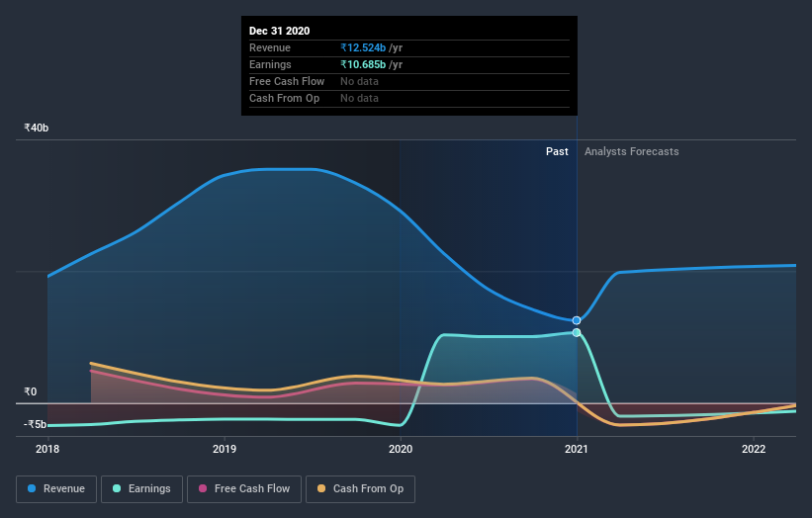Toggle the Earnings legend series
Screen dimensions: 812x518
pos(141,489)
